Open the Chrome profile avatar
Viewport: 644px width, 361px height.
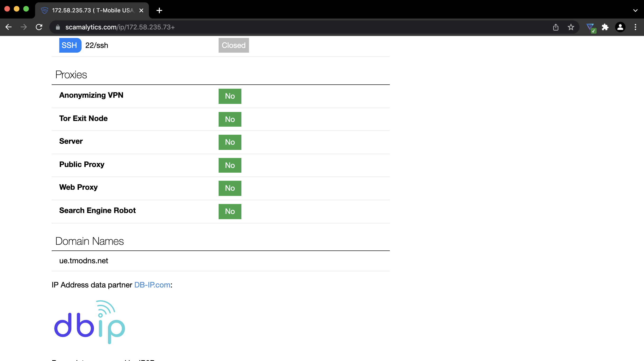620,27
